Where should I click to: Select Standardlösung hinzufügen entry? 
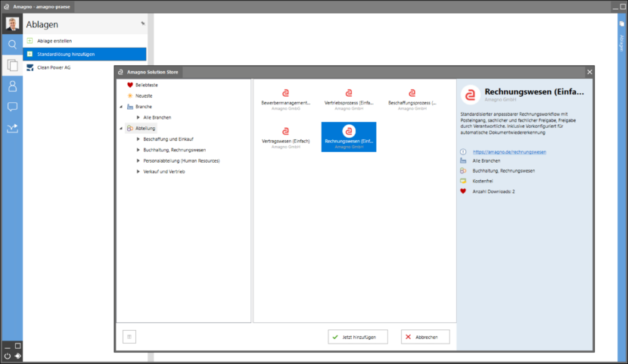point(85,54)
